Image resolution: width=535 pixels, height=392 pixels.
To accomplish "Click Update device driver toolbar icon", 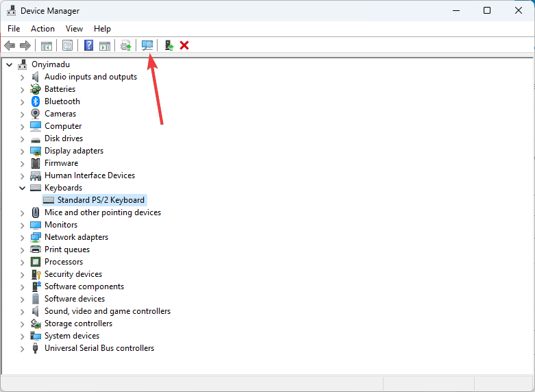I will pos(126,45).
